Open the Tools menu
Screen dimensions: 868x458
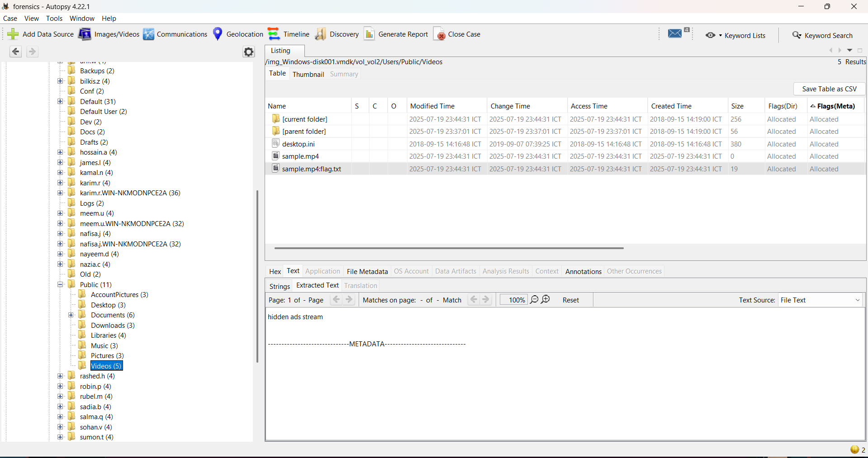(54, 19)
